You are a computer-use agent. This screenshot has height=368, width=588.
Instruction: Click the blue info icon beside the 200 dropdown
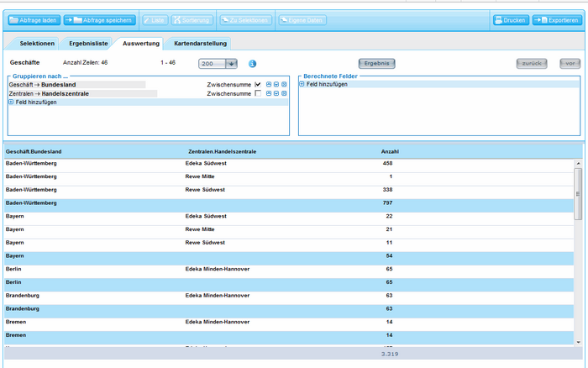point(252,63)
